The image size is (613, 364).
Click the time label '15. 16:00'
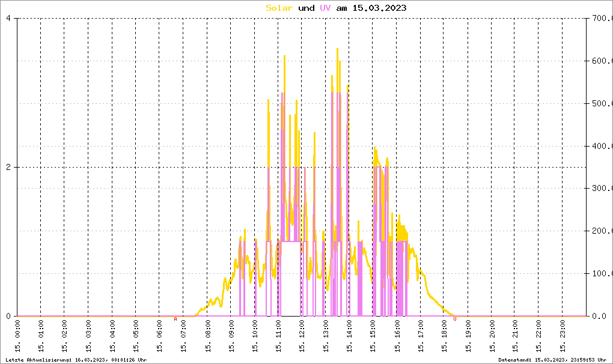pyautogui.click(x=397, y=336)
